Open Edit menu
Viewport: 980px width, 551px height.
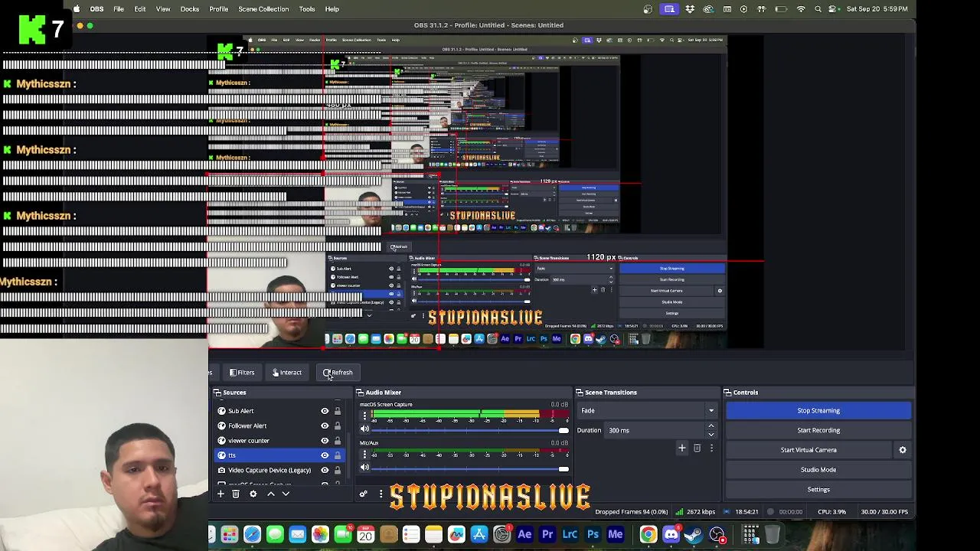(x=140, y=9)
